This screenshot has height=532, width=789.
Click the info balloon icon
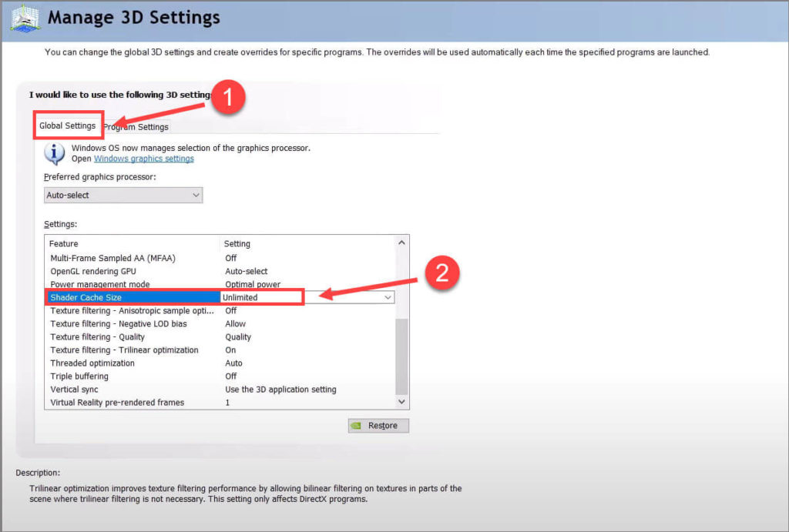click(55, 153)
